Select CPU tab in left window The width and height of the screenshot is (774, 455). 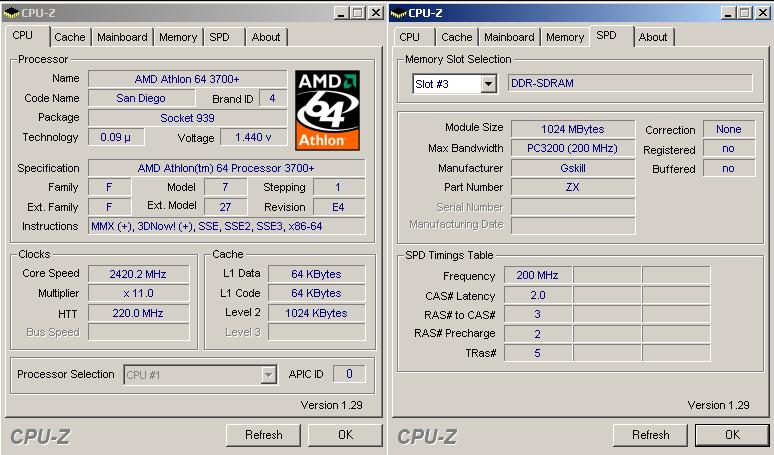pos(23,36)
